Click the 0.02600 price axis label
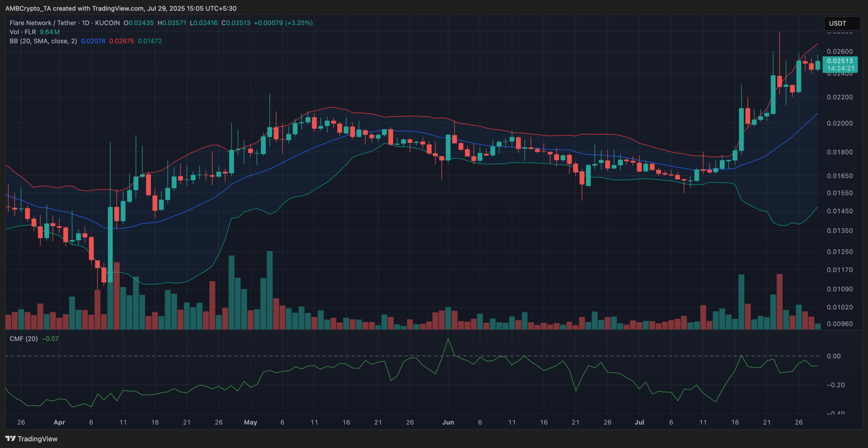Viewport: 868px width, 448px height. [840, 52]
